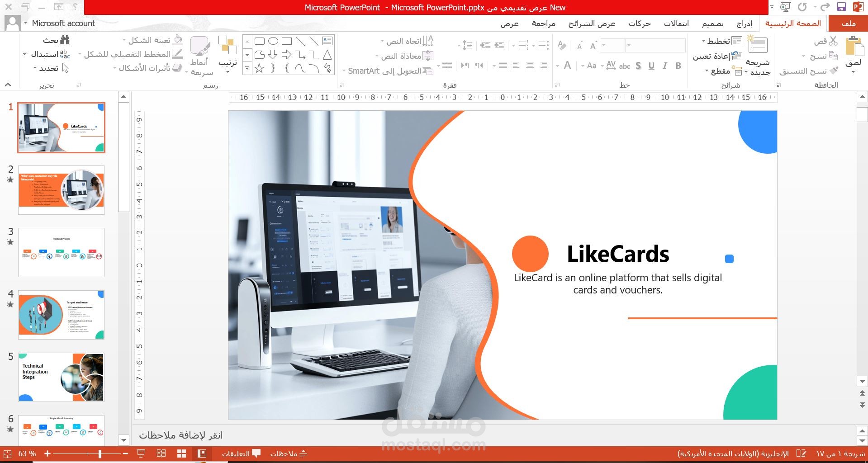Click the notes area انقر لإضافة ملاحظات
The height and width of the screenshot is (463, 868).
(180, 435)
